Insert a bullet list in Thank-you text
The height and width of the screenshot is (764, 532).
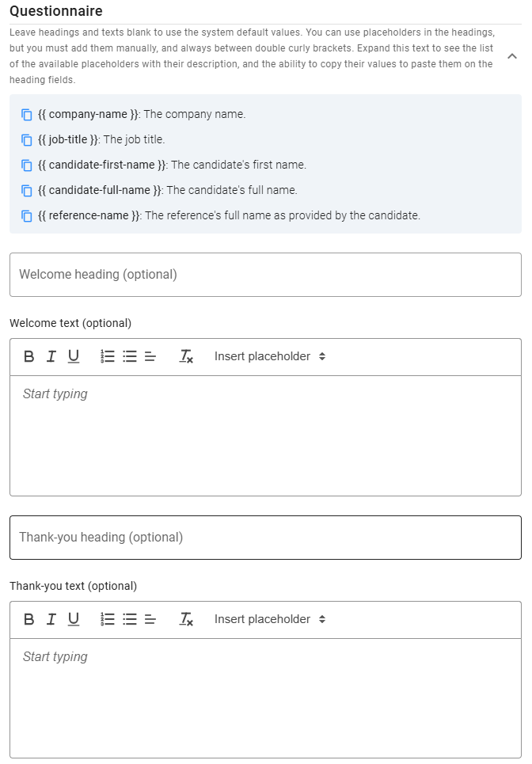(128, 619)
